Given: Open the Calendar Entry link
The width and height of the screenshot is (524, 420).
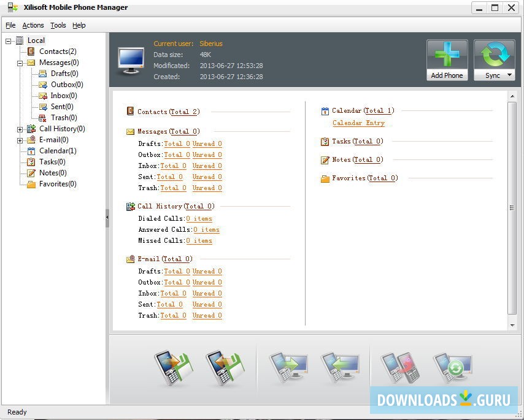Looking at the screenshot, I should [358, 123].
